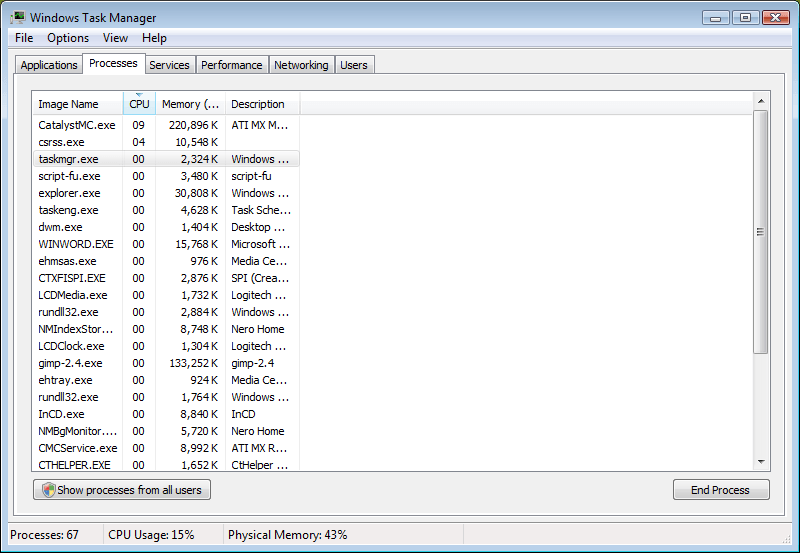Sort by Memory column header
Screen dimensions: 800x553
click(190, 104)
